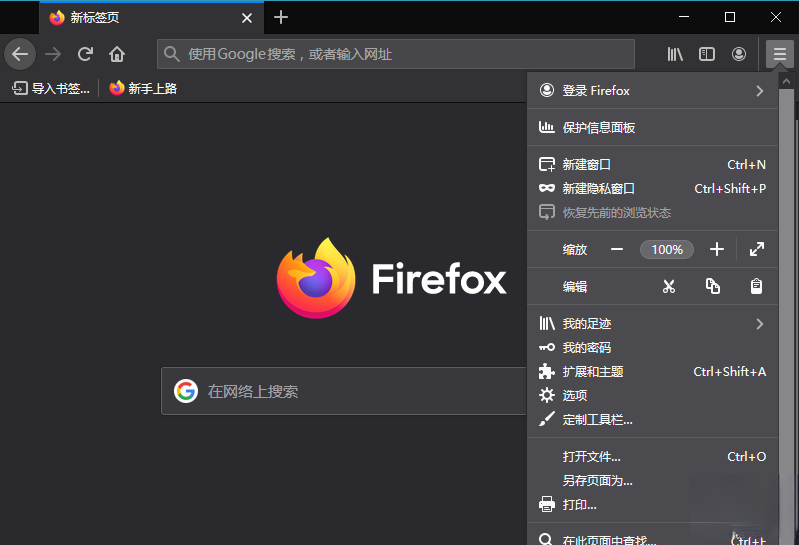799x545 pixels.
Task: Click the Google search box on page
Action: [x=344, y=391]
